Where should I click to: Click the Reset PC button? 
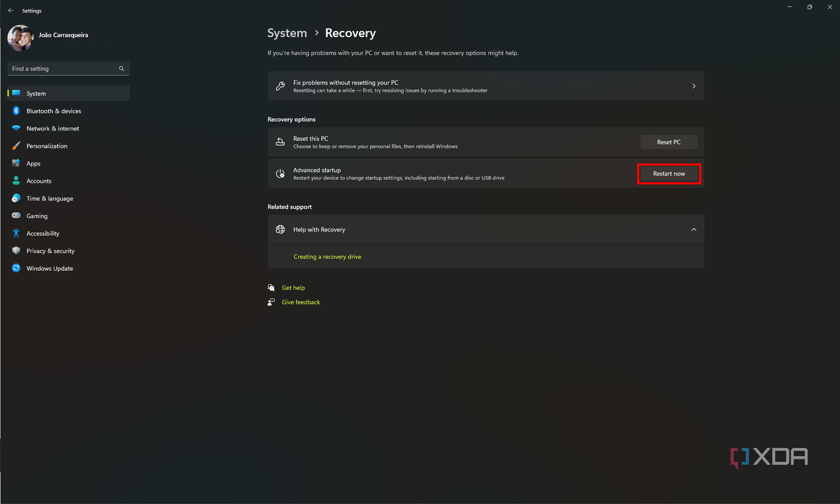(x=668, y=142)
